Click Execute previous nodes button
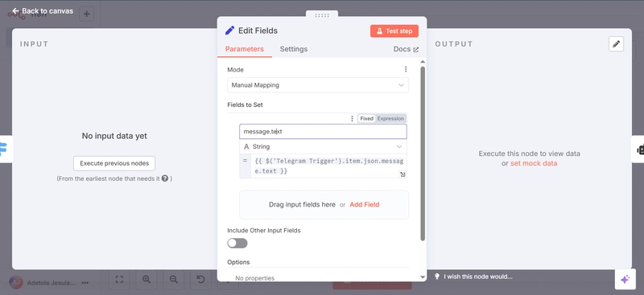Image resolution: width=644 pixels, height=295 pixels. coord(114,163)
